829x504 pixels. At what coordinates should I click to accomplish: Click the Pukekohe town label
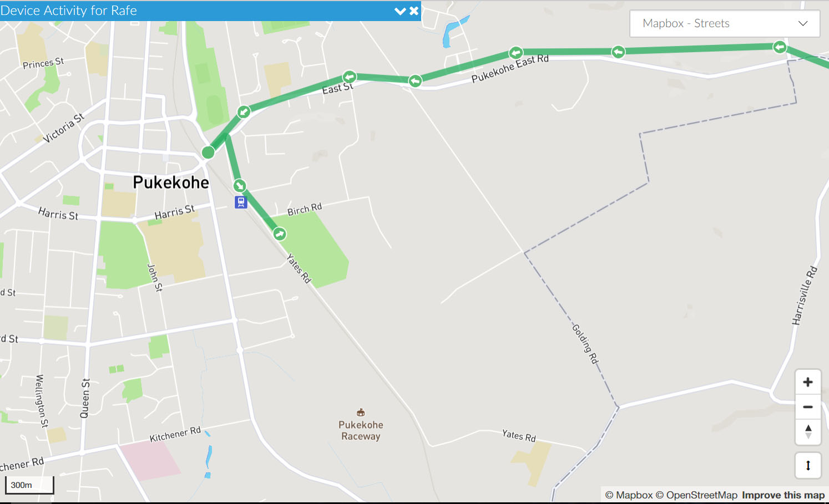point(171,182)
